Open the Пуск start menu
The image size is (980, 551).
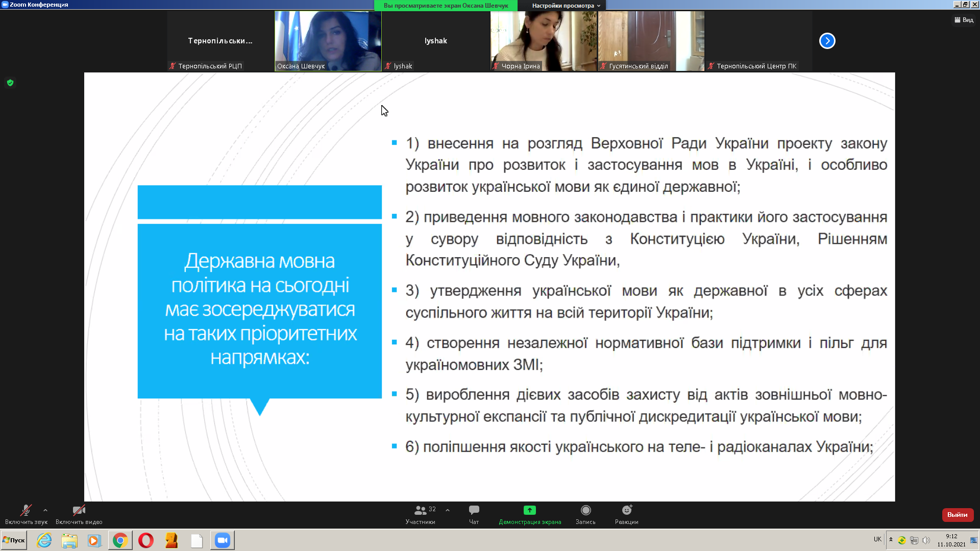click(x=14, y=540)
